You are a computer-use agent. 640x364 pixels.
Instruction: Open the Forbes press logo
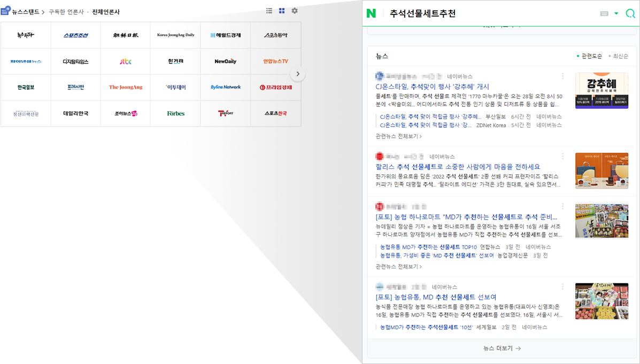coord(175,113)
